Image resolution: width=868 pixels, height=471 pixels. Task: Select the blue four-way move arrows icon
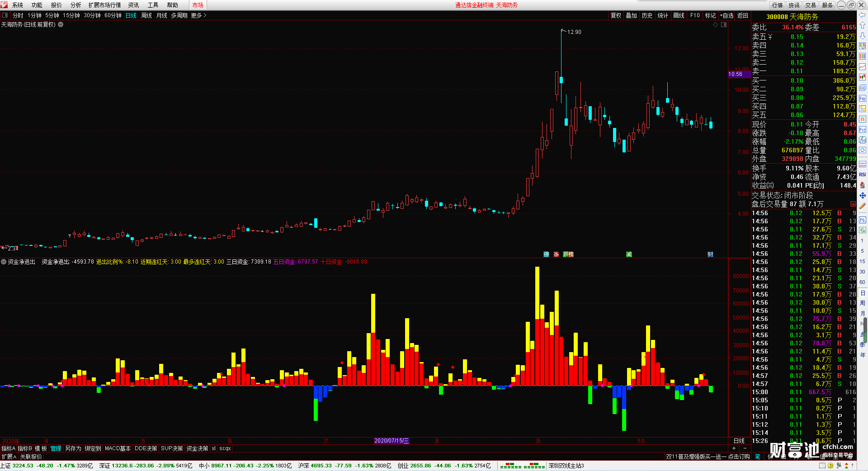[x=863, y=195]
